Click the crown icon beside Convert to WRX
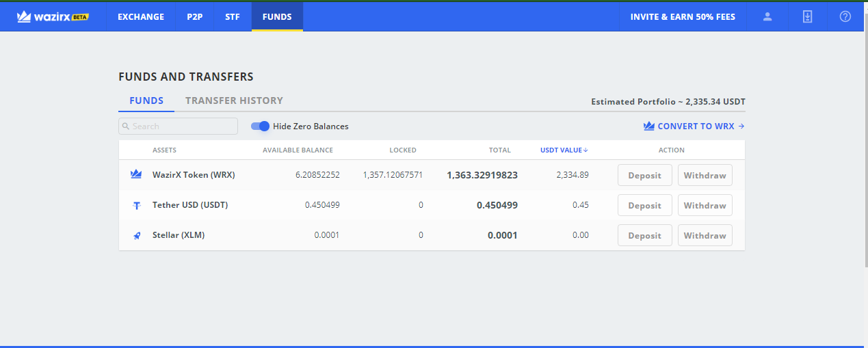This screenshot has height=348, width=868. 649,126
